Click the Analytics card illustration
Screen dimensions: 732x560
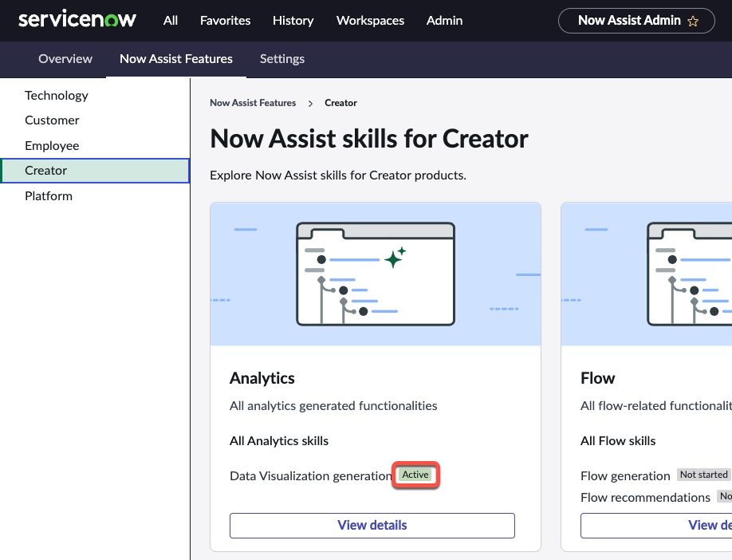tap(376, 274)
